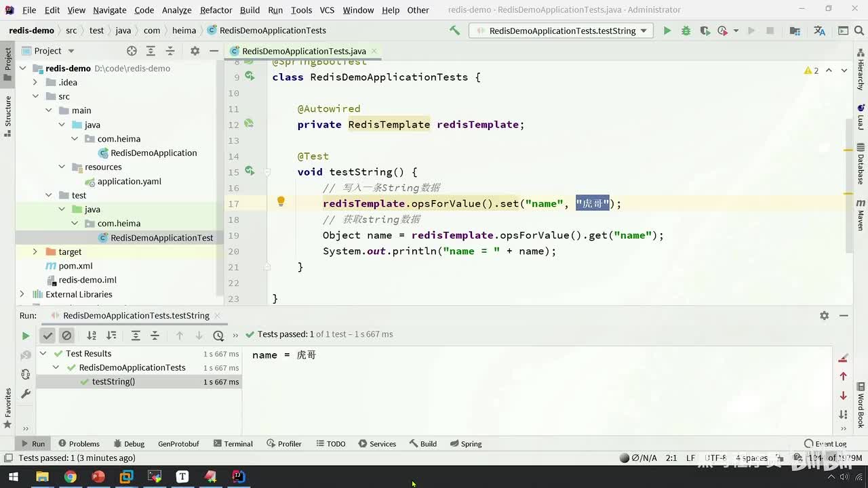Expand all nodes in the Project panel
Image resolution: width=868 pixels, height=488 pixels.
click(151, 51)
